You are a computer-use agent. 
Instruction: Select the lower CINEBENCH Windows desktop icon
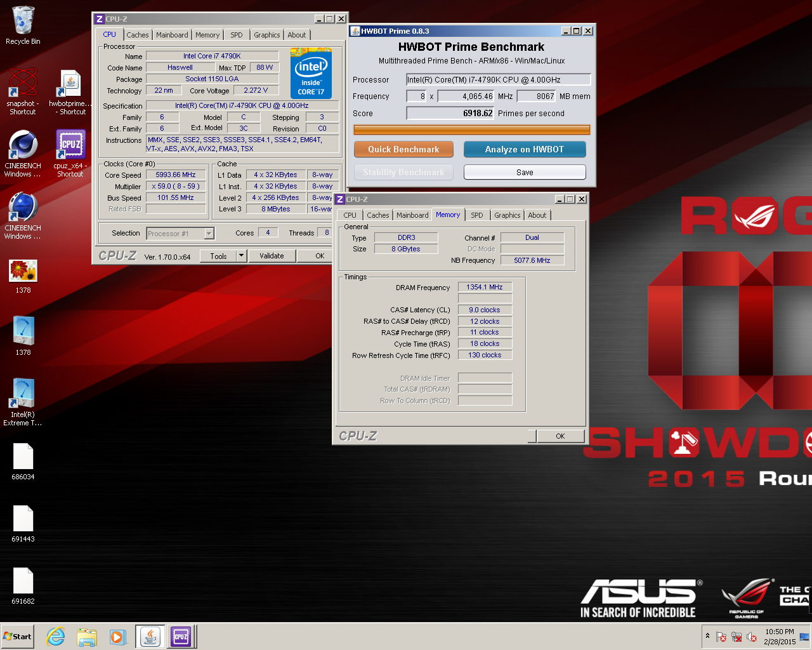tap(23, 216)
